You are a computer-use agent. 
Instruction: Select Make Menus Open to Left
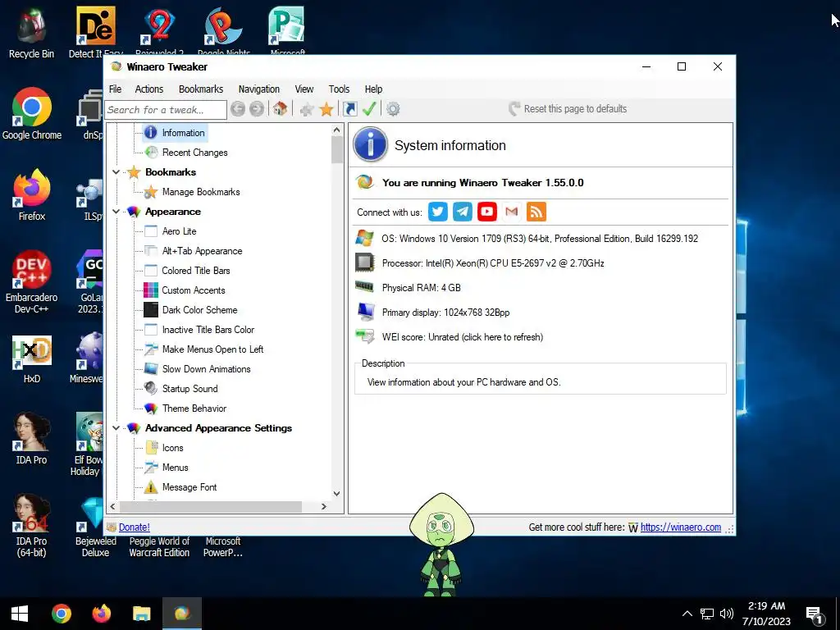[x=212, y=349]
